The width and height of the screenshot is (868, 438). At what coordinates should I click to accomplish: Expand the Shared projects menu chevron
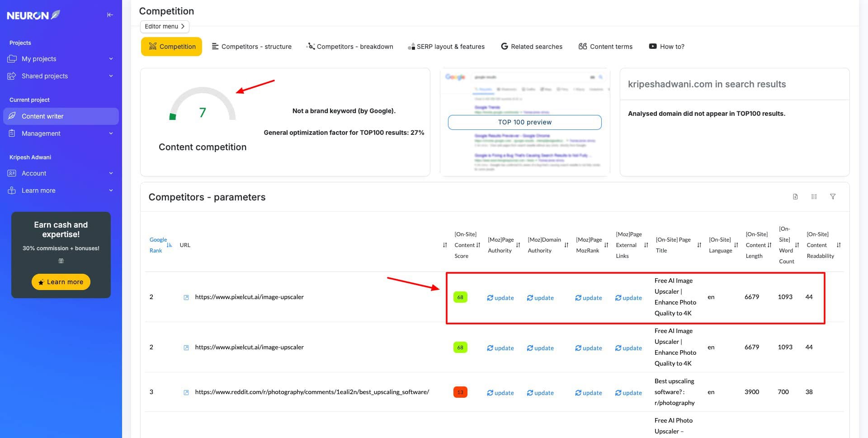click(111, 76)
